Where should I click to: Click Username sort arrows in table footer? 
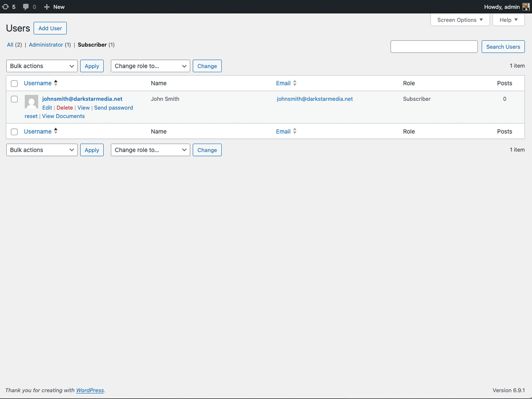56,131
